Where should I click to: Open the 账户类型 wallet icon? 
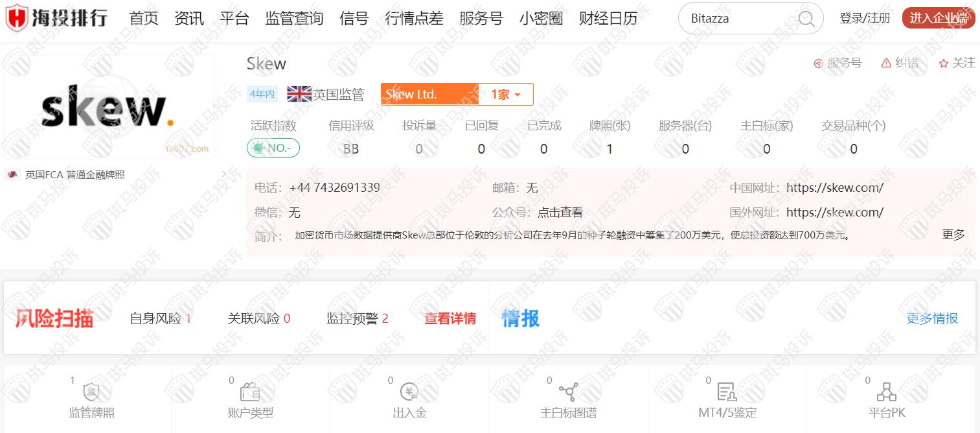tap(250, 392)
